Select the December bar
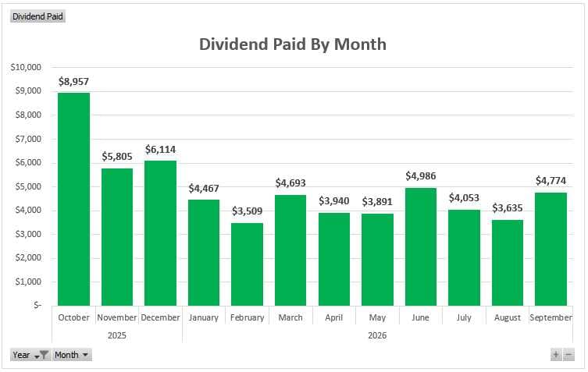588x372 pixels. point(160,233)
